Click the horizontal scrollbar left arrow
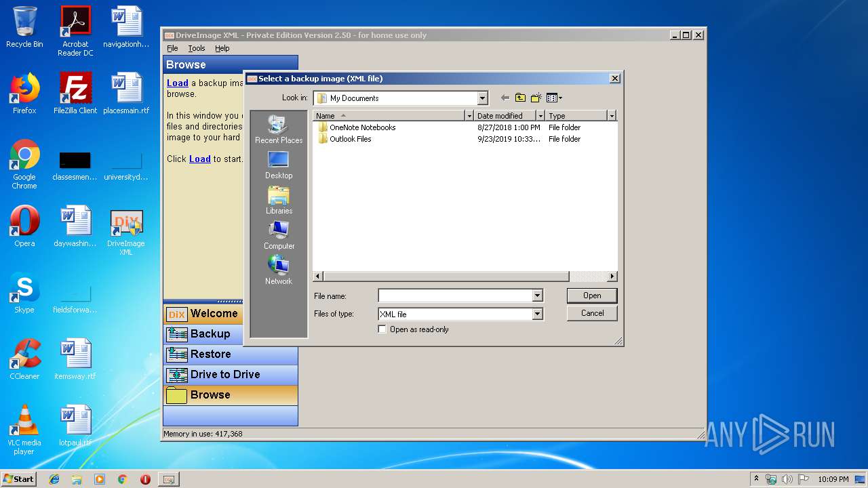The width and height of the screenshot is (868, 488). tap(318, 277)
